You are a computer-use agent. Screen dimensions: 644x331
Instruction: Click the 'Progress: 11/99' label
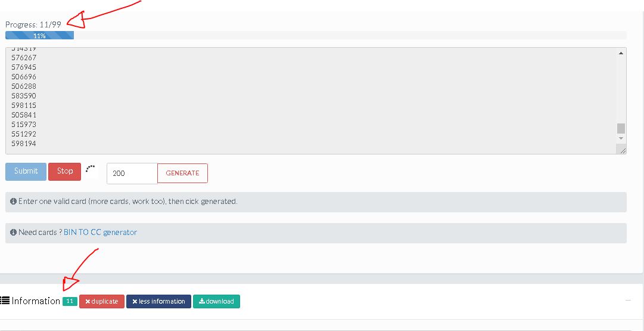(33, 24)
